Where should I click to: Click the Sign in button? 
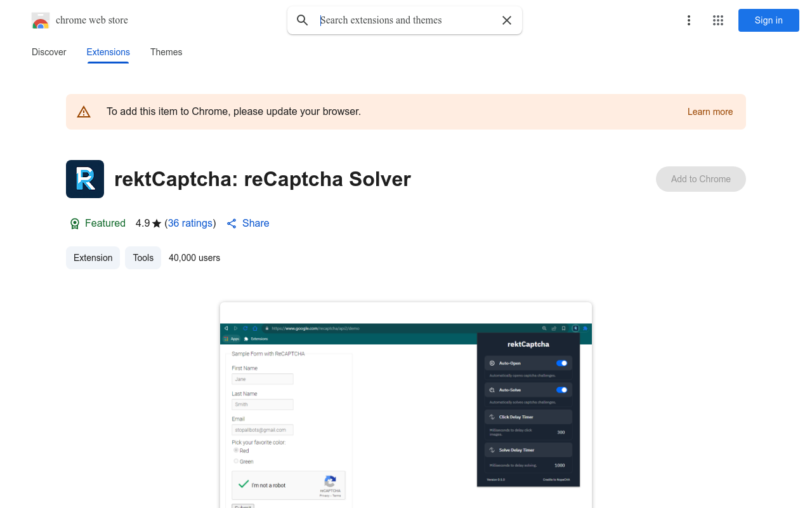tap(769, 20)
